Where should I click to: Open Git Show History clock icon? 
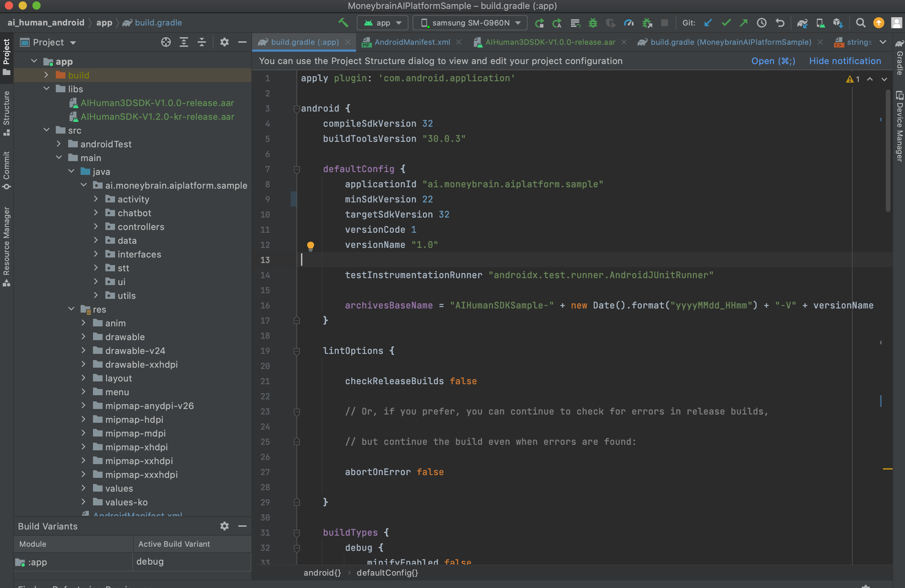pyautogui.click(x=761, y=23)
